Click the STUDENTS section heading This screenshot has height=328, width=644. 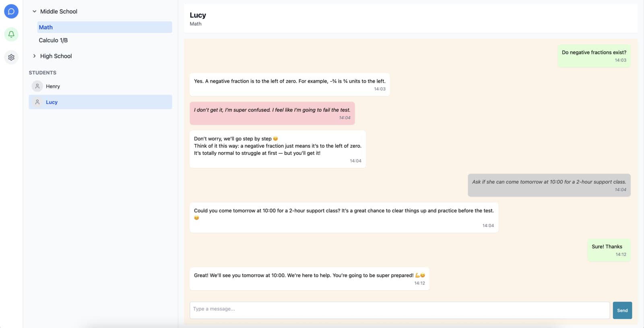tap(42, 73)
